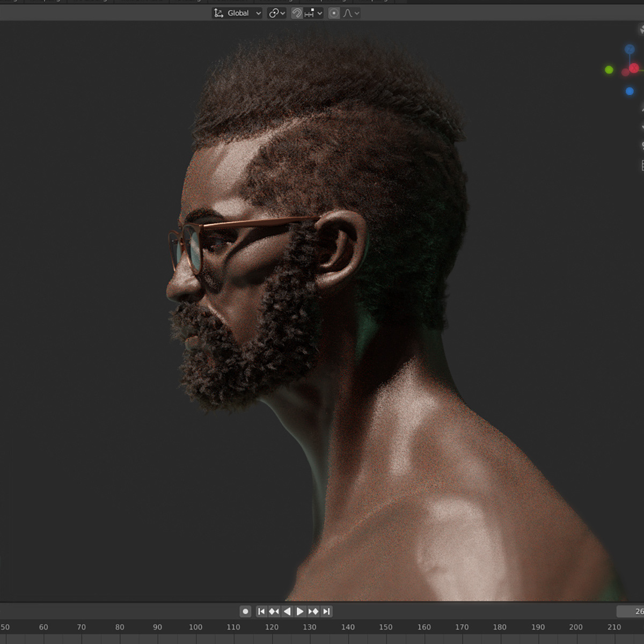Click frame 150 on the timeline ruler
This screenshot has width=644, height=644.
click(x=385, y=627)
